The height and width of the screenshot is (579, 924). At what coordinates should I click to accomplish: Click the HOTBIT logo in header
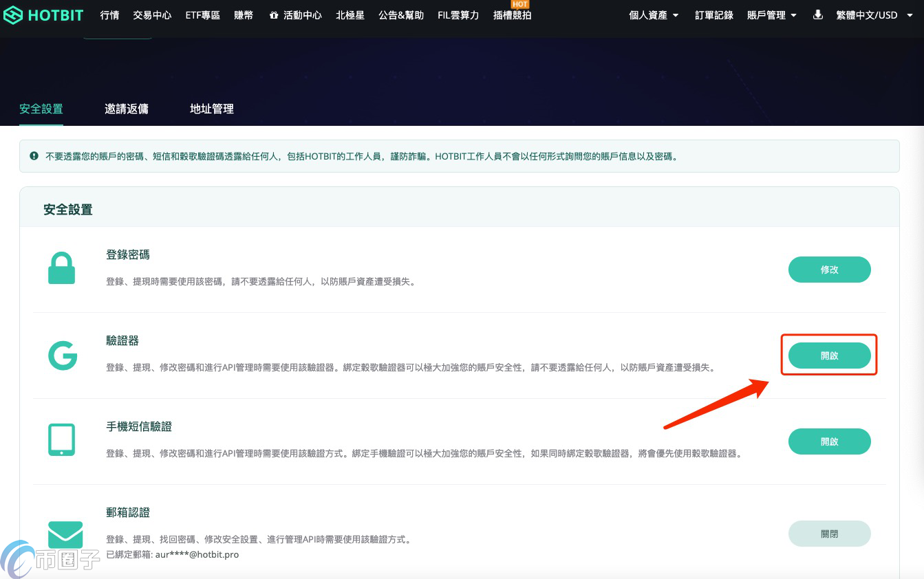[x=43, y=15]
